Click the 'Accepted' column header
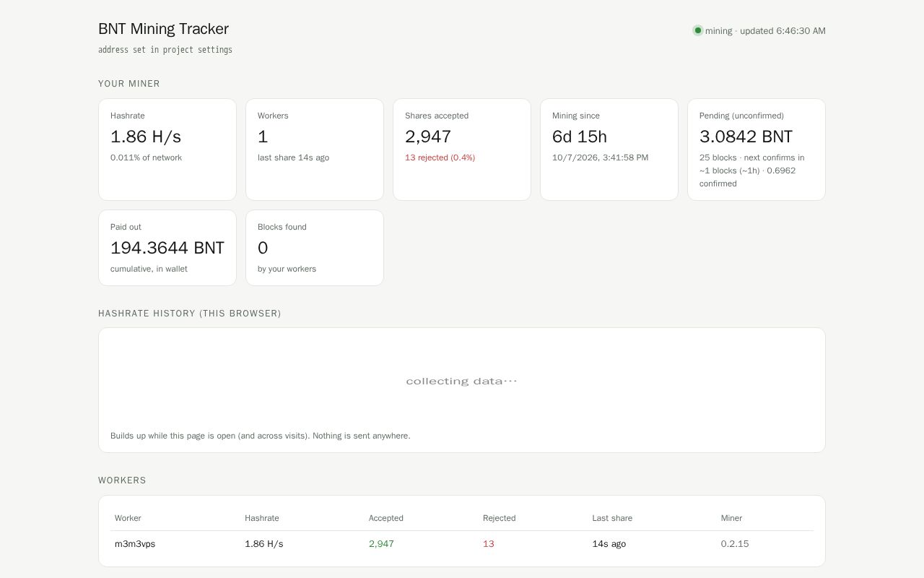Viewport: 924px width, 578px height. pos(385,518)
